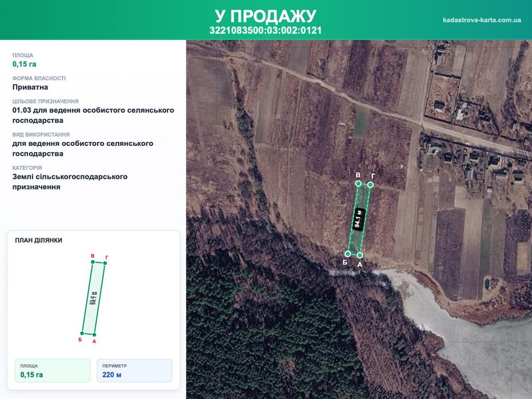The image size is (532, 399).
Task: Click the КАТЕГОРІЯ label
Action: [x=27, y=168]
